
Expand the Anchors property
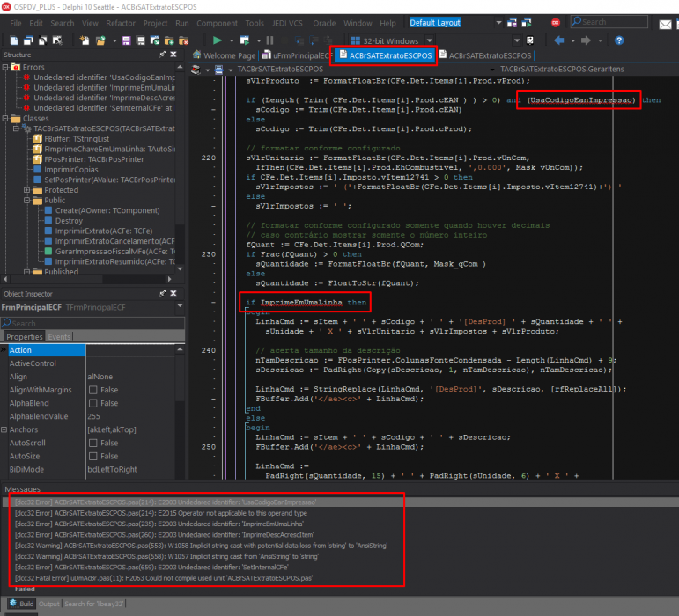tap(4, 429)
